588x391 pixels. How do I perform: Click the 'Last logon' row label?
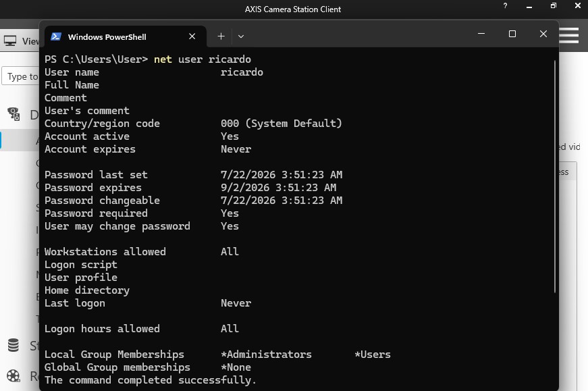75,303
